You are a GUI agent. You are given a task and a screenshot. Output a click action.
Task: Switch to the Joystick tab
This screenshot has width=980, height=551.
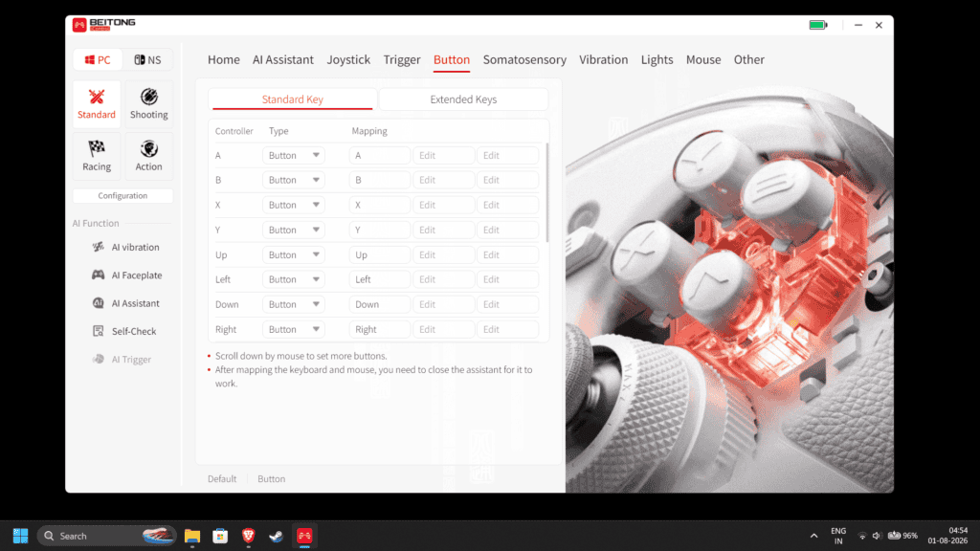point(348,59)
